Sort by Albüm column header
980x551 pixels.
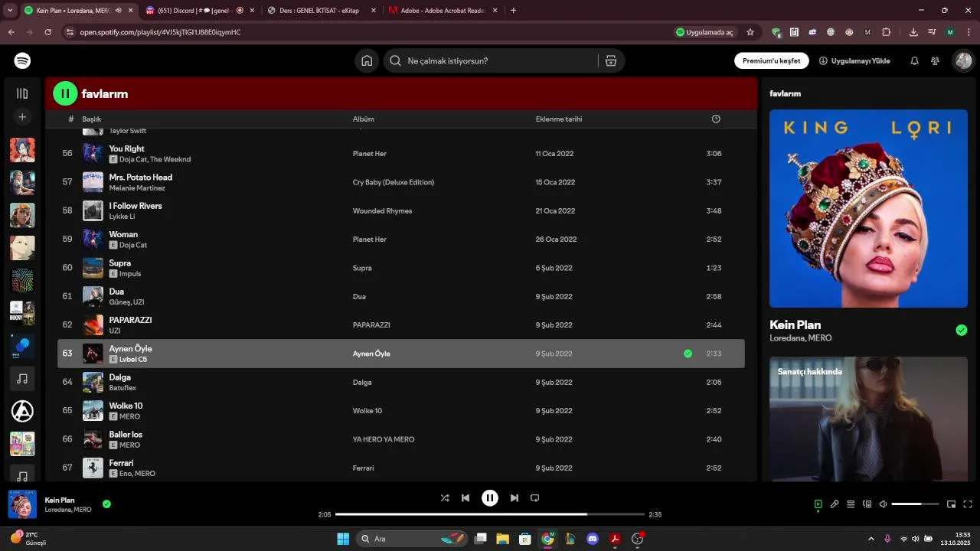pos(363,119)
